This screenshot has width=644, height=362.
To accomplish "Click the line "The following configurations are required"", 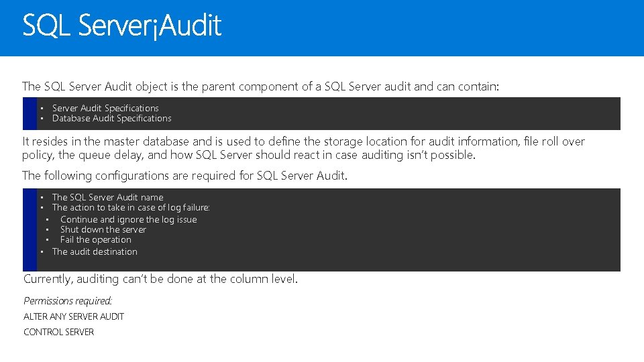I will click(184, 176).
